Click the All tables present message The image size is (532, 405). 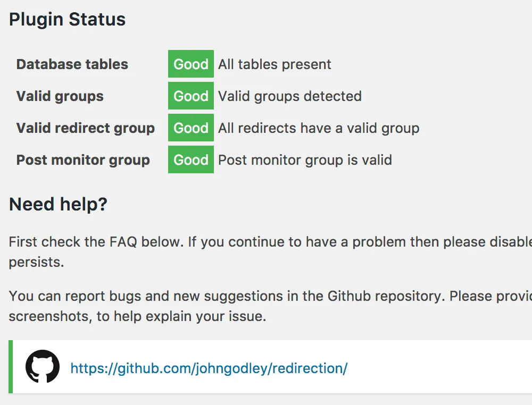tap(275, 64)
